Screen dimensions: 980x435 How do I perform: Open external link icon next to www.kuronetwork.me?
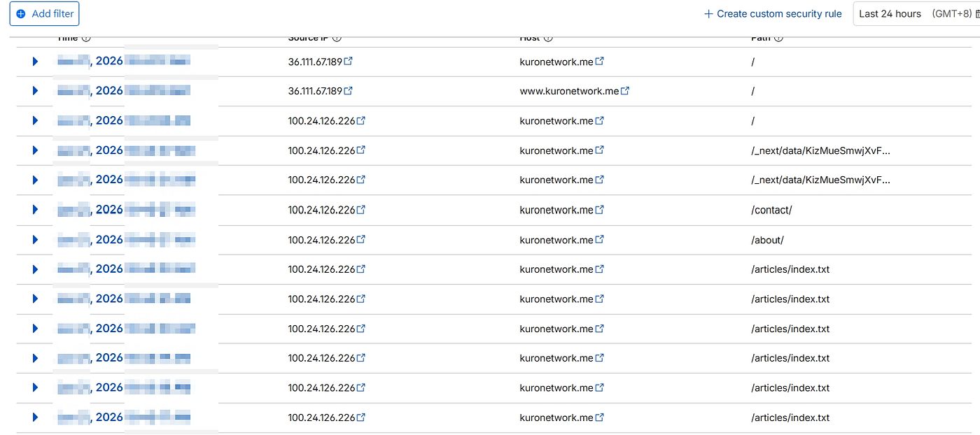625,91
